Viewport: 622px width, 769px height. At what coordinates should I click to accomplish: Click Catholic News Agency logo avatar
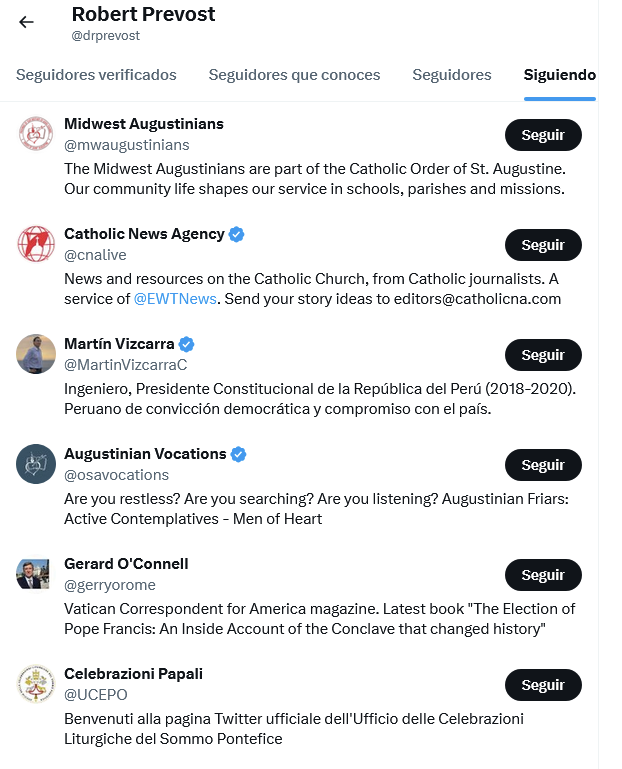36,244
